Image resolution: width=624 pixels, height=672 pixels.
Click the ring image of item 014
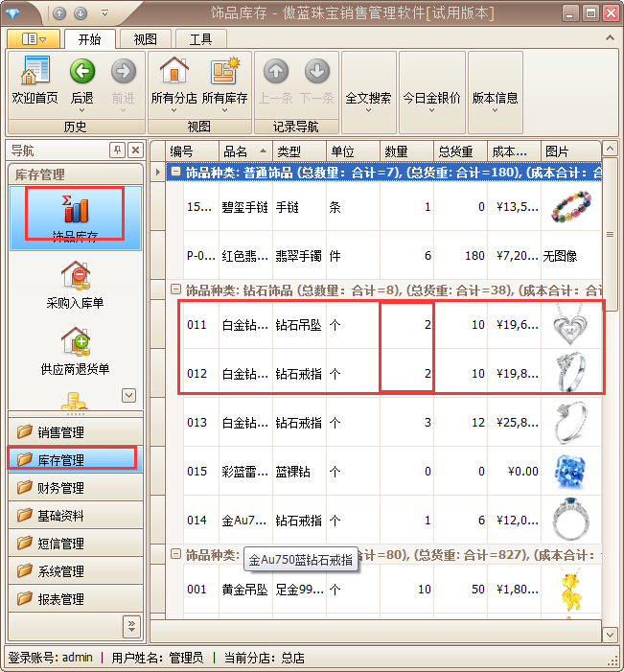571,520
